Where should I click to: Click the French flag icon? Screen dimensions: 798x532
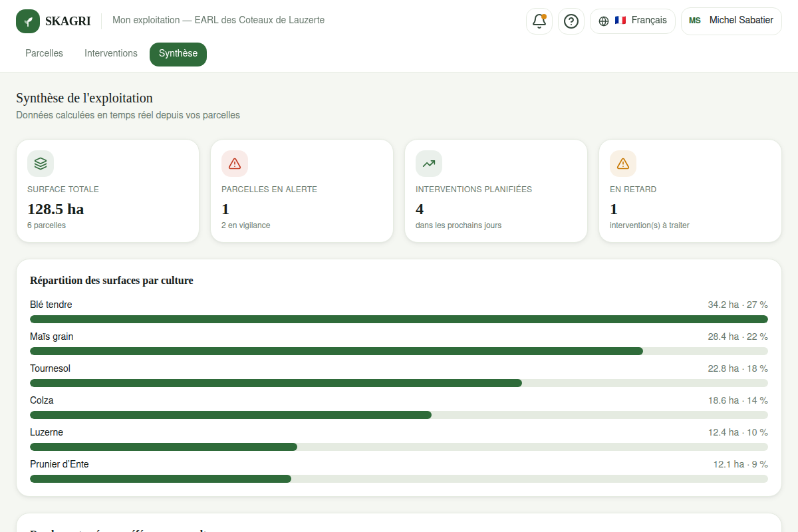[x=620, y=21]
